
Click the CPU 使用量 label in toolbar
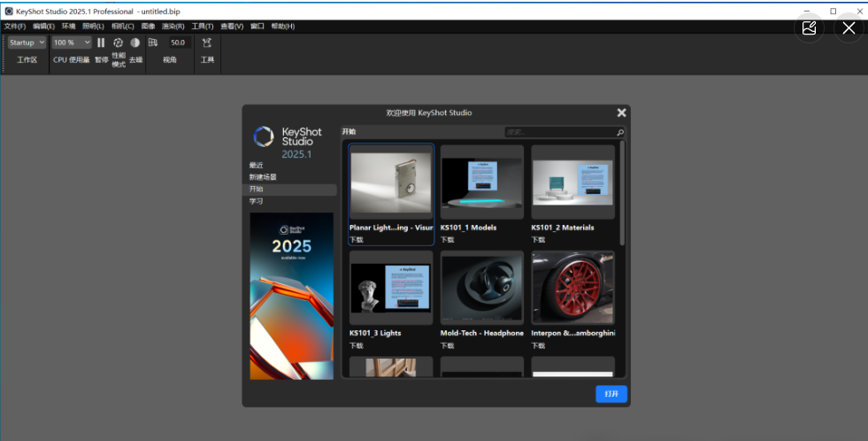(72, 60)
